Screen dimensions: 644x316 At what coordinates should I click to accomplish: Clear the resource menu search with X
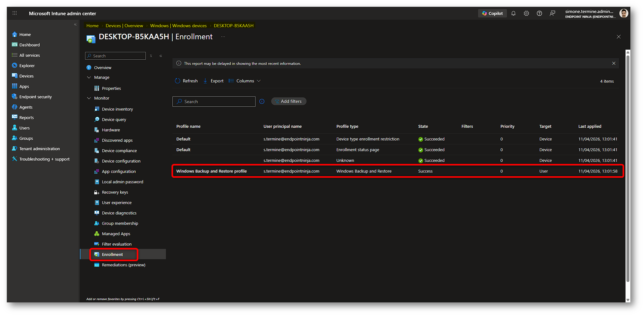click(151, 56)
